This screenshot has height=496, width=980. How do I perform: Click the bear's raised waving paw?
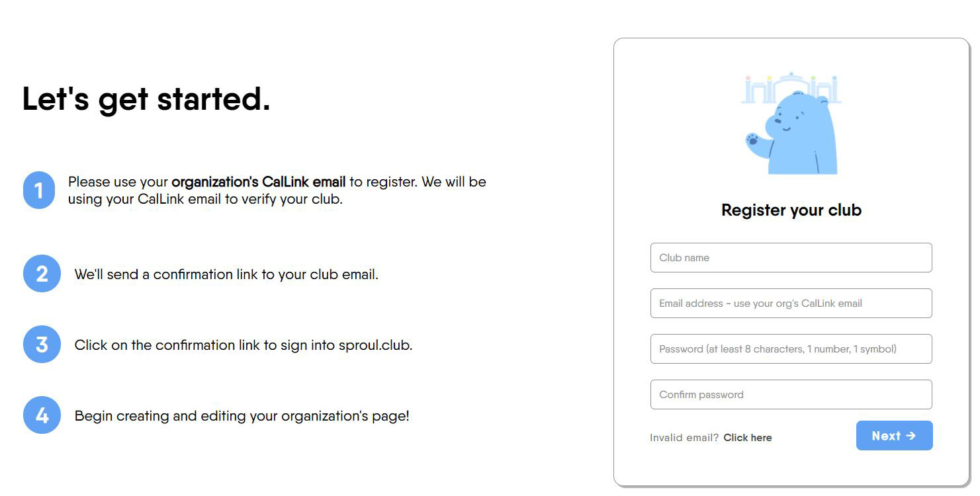tap(753, 140)
